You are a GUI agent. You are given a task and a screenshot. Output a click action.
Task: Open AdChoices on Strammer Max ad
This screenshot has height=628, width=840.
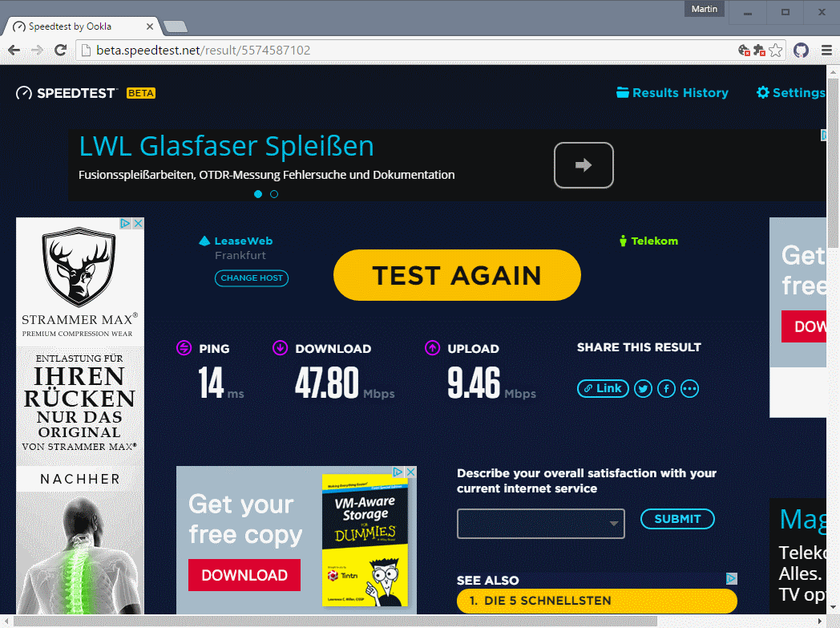click(x=125, y=224)
